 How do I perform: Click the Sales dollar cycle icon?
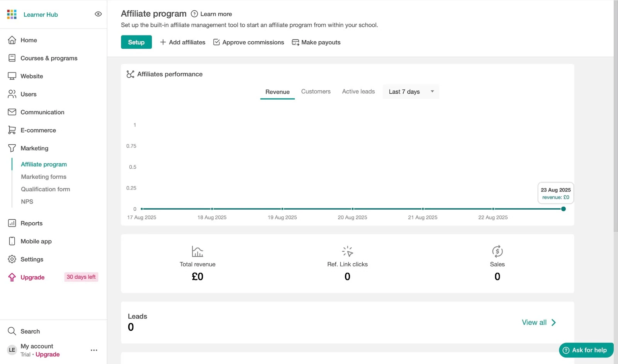tap(497, 252)
